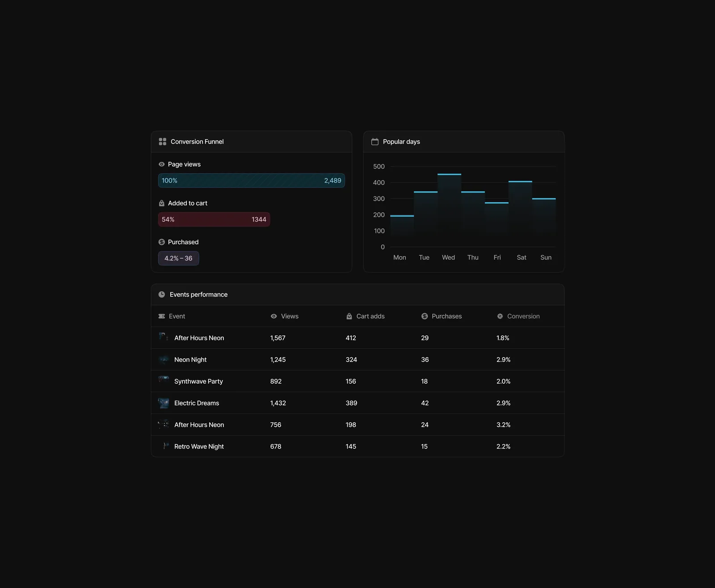The height and width of the screenshot is (588, 715).
Task: Open the Neon Night event row
Action: [357, 360]
